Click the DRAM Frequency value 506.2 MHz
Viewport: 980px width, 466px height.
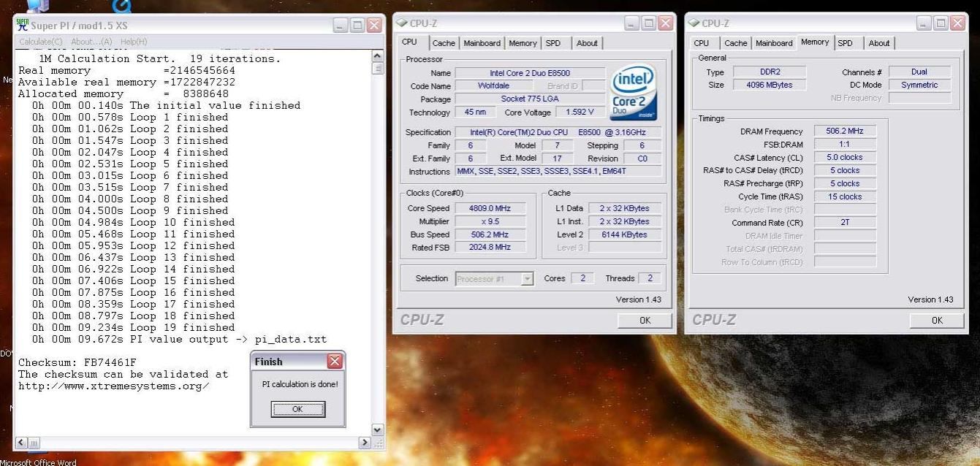(x=845, y=131)
